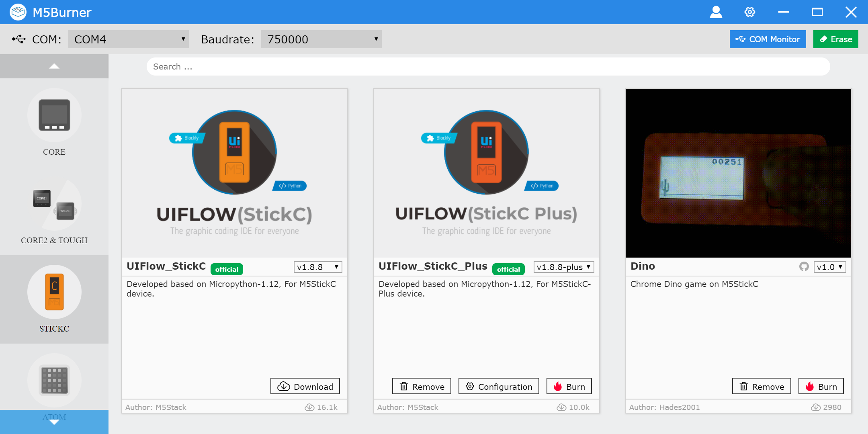
Task: Open the COM port dropdown
Action: pyautogui.click(x=128, y=39)
